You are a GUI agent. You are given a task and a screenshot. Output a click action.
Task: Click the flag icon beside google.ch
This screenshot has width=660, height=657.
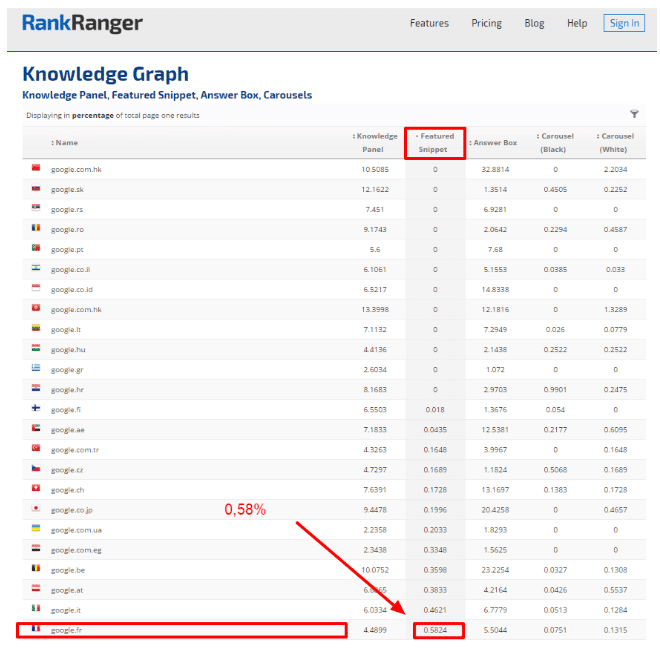36,489
